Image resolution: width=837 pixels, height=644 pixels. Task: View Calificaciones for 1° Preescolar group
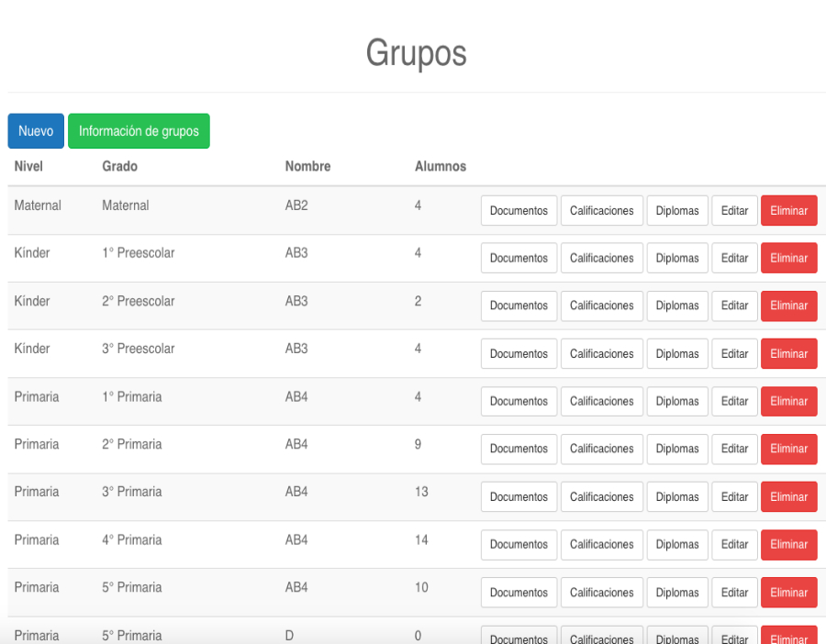click(x=601, y=259)
